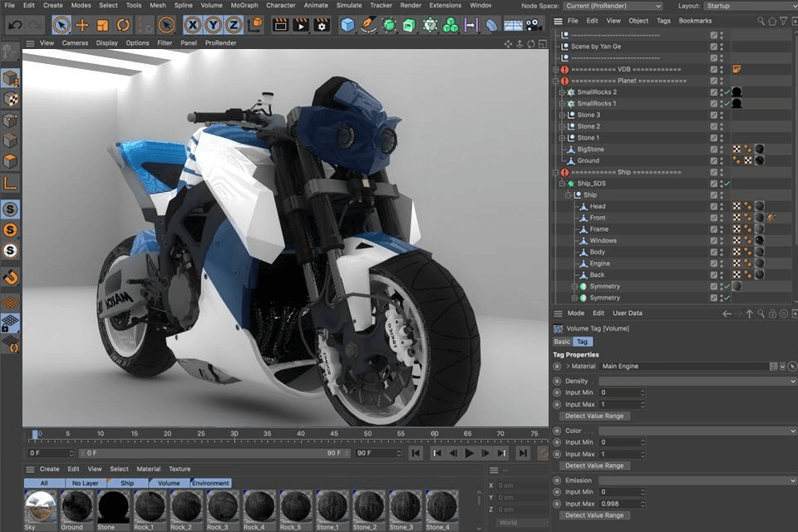
Task: Toggle the Z axis lock
Action: click(x=234, y=25)
